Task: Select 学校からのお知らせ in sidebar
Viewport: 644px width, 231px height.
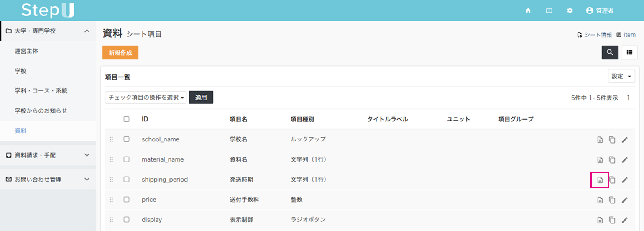Action: (x=41, y=111)
